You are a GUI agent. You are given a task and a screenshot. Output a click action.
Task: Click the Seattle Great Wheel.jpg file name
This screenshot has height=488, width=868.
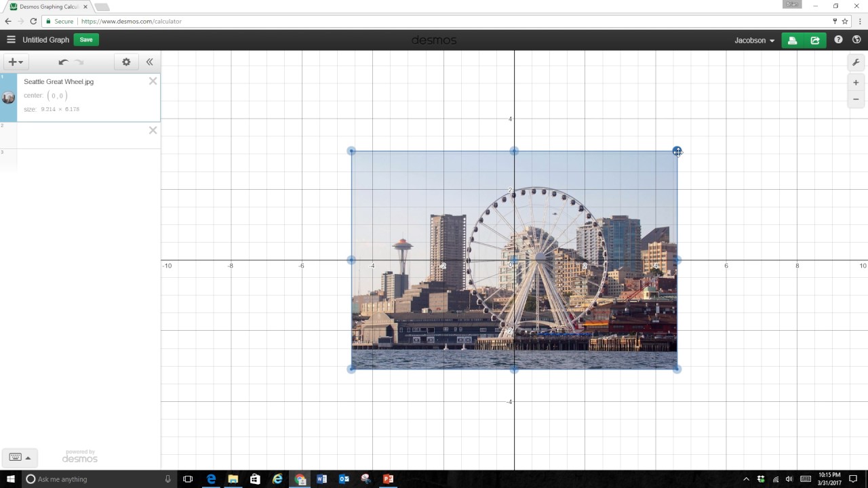tap(59, 81)
